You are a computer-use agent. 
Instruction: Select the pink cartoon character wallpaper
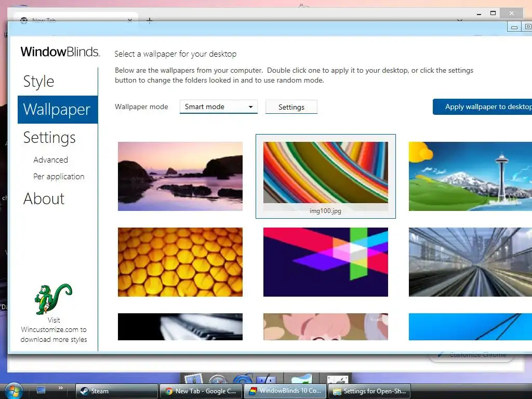325,327
